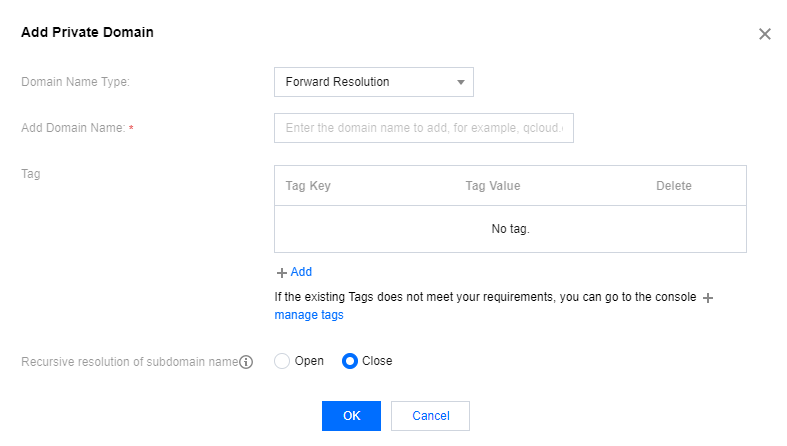Click the Delete column header
The image size is (787, 446).
(x=674, y=186)
